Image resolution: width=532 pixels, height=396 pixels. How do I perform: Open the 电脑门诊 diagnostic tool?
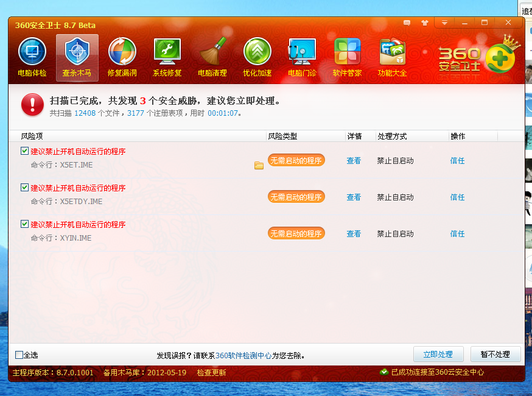(x=302, y=57)
